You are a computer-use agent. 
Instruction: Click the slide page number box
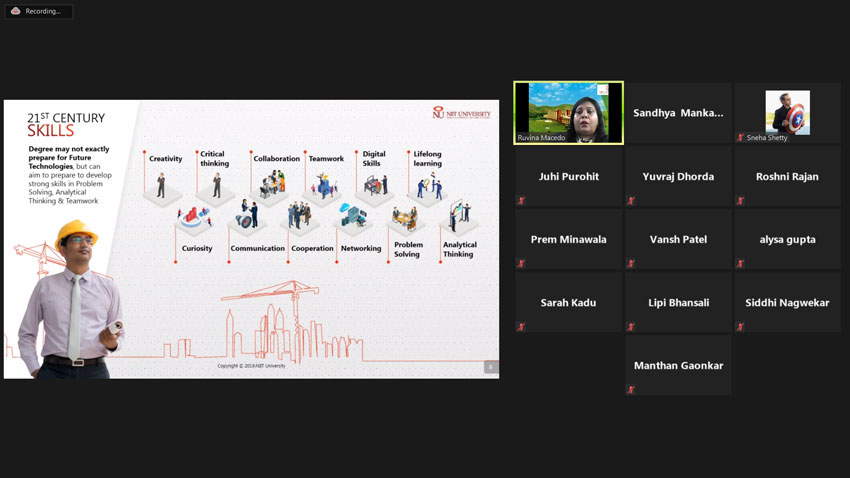pyautogui.click(x=490, y=367)
